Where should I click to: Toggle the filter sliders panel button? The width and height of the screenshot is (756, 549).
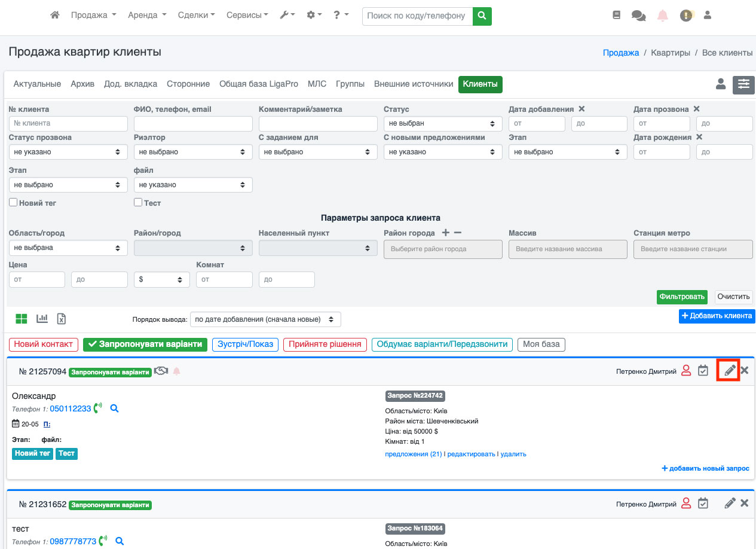pyautogui.click(x=743, y=85)
